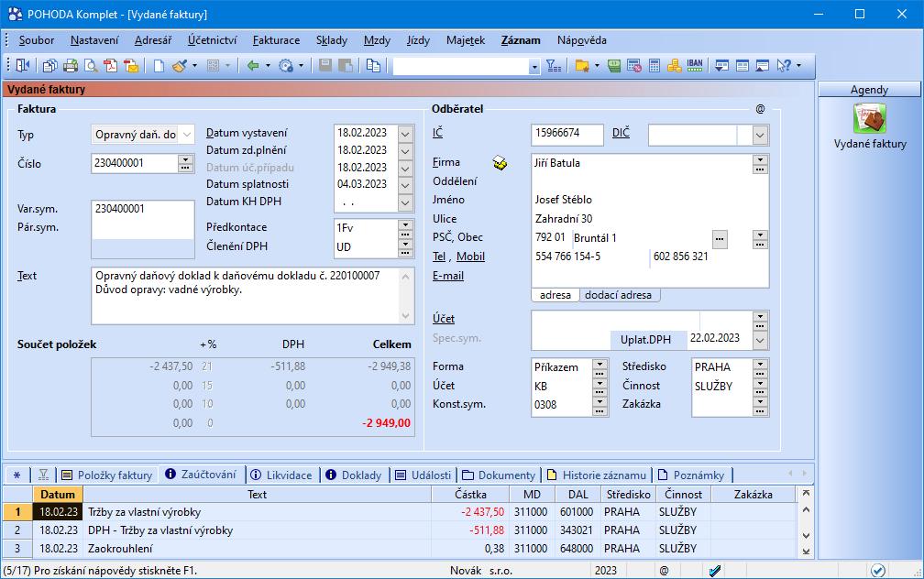Click the IČ field containing 15966674
Image resolution: width=924 pixels, height=579 pixels.
566,133
